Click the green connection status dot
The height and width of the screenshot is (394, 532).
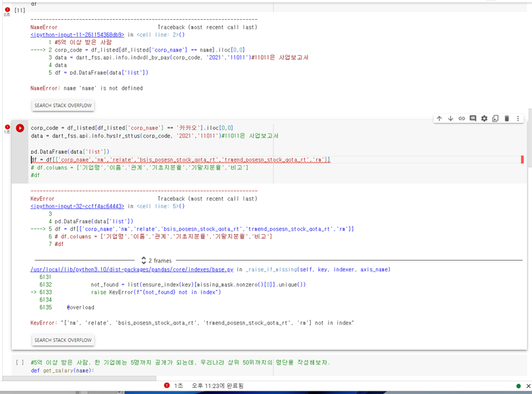point(518,386)
